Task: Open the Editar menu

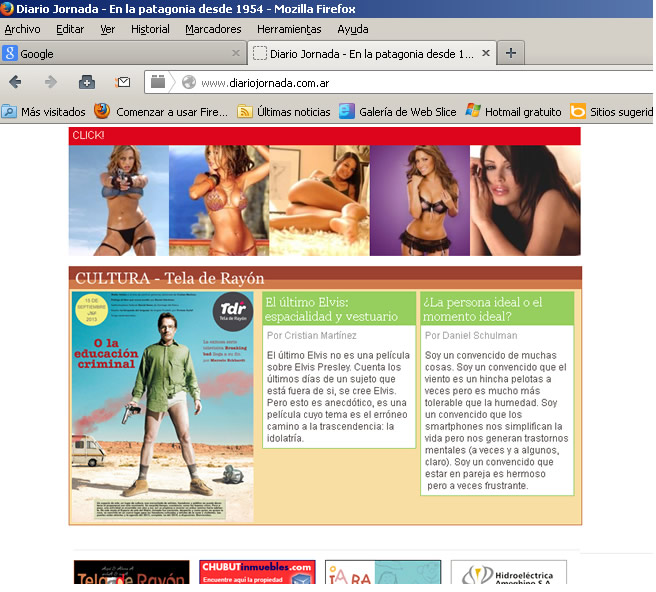Action: pyautogui.click(x=70, y=29)
